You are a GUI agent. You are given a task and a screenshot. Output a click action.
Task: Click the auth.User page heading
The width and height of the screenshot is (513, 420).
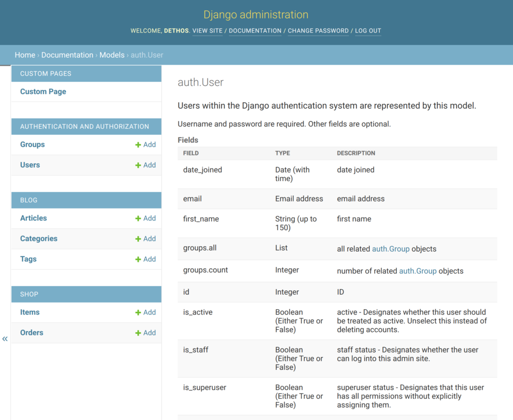(x=200, y=82)
